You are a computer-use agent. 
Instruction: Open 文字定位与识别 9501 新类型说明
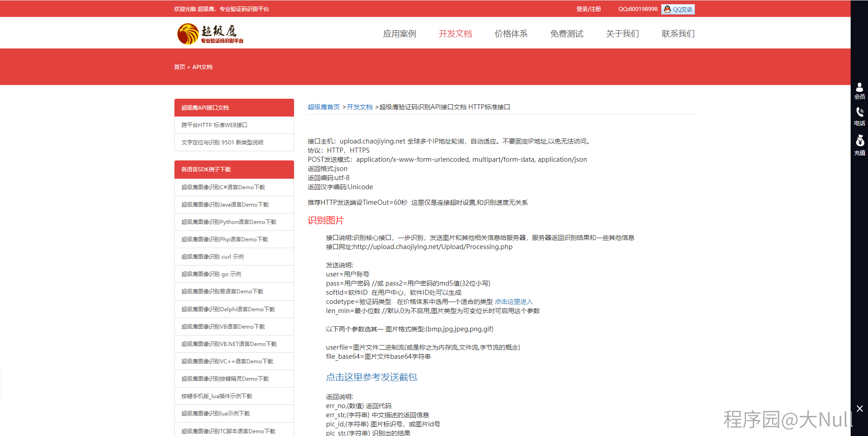[x=222, y=143]
